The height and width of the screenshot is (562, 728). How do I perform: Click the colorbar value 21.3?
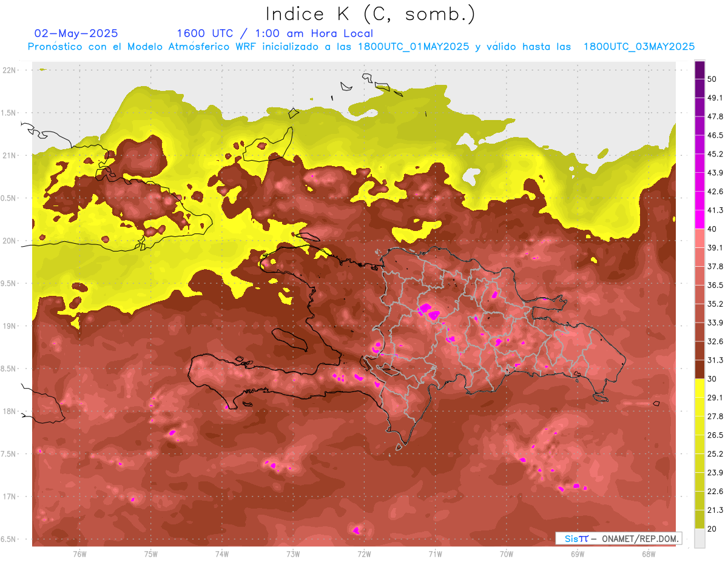(715, 510)
